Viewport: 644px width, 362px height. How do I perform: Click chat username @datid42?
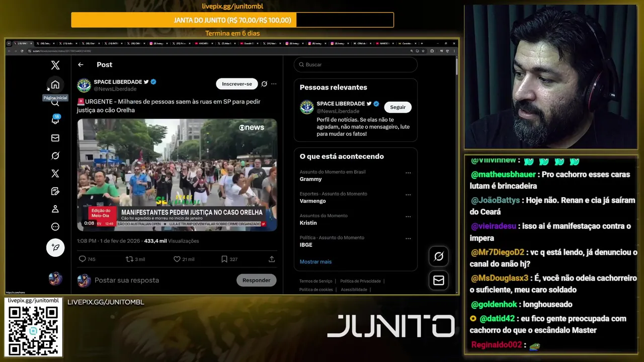point(497,318)
